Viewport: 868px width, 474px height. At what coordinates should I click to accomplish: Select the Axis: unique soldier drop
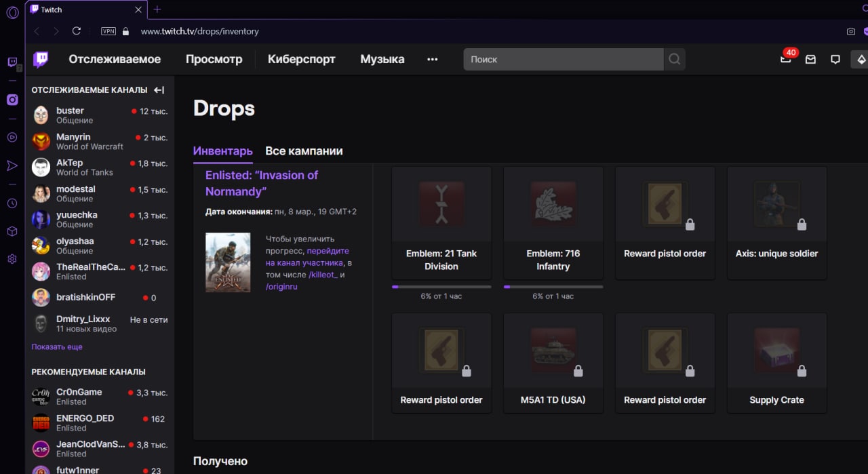(x=777, y=223)
